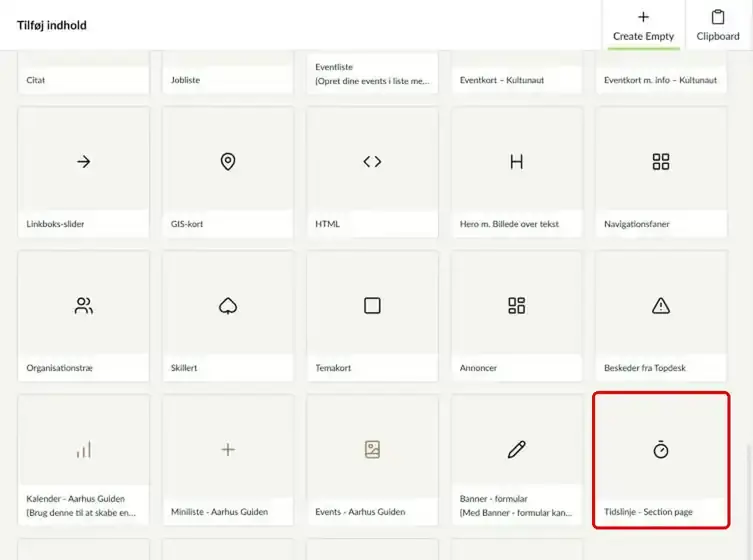The height and width of the screenshot is (560, 753).
Task: Click the Miniliste - Aarhus Guiden label
Action: click(219, 512)
